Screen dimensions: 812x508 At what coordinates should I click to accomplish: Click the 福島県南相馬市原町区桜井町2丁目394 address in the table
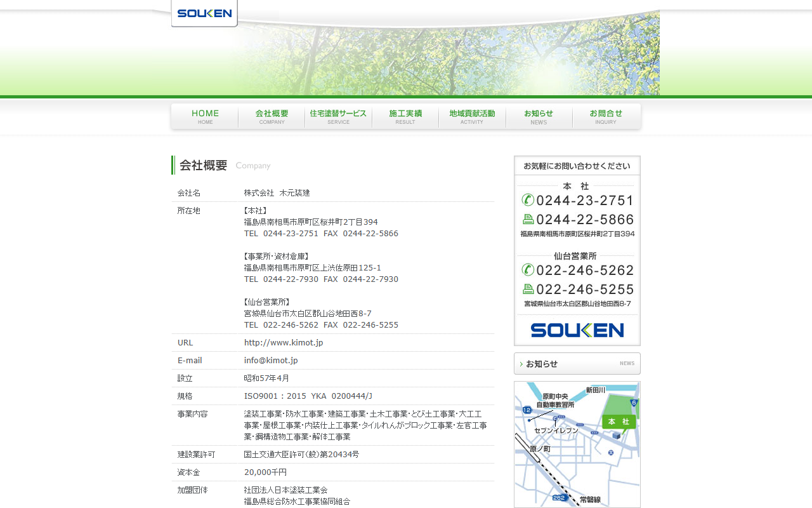pos(311,222)
